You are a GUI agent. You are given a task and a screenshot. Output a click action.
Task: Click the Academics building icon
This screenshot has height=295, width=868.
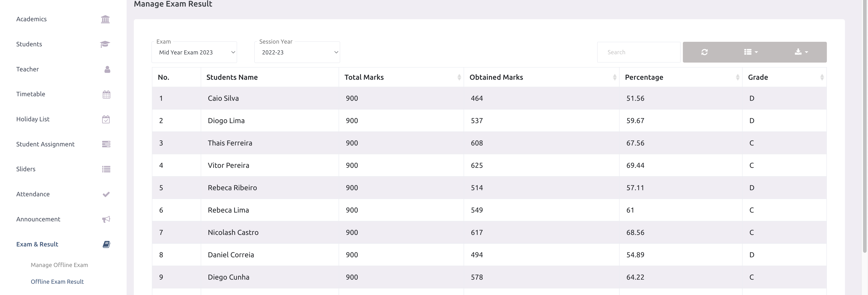click(x=105, y=19)
